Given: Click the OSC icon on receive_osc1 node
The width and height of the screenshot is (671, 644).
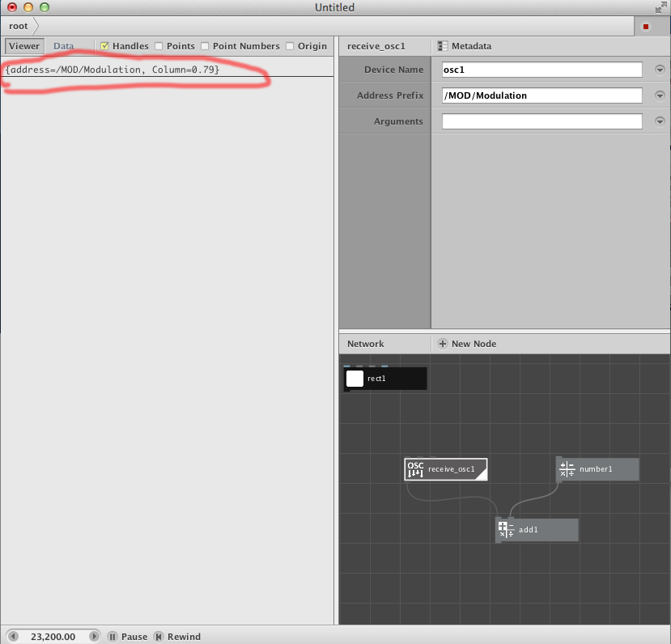Looking at the screenshot, I should pyautogui.click(x=415, y=469).
